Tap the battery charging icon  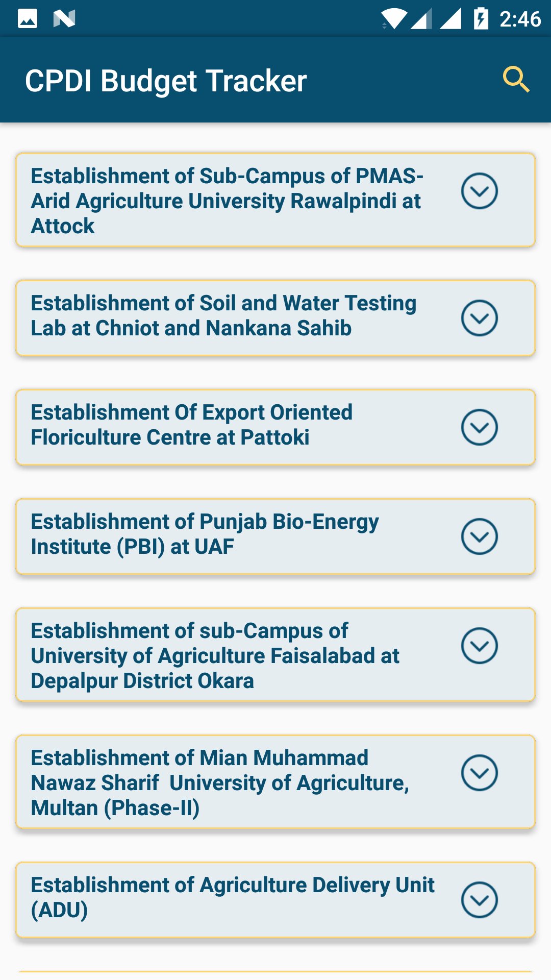[x=481, y=19]
